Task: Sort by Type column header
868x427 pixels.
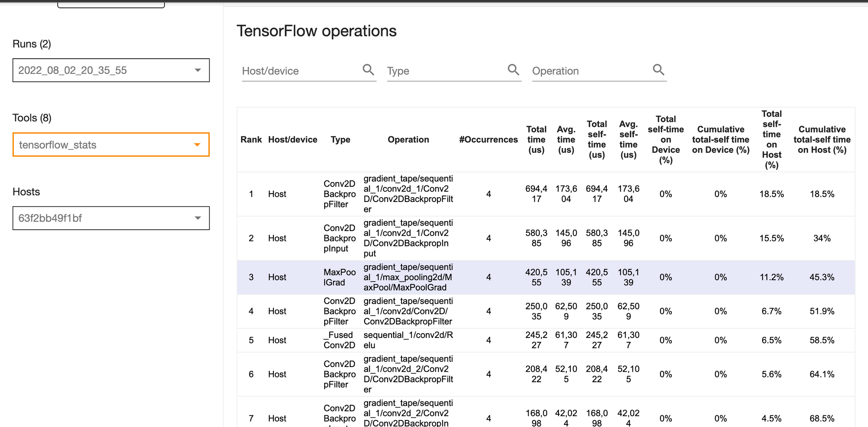Action: click(340, 139)
